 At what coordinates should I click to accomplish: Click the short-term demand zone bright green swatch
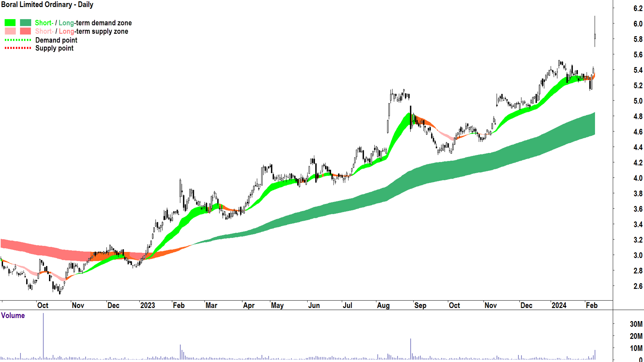(x=10, y=23)
